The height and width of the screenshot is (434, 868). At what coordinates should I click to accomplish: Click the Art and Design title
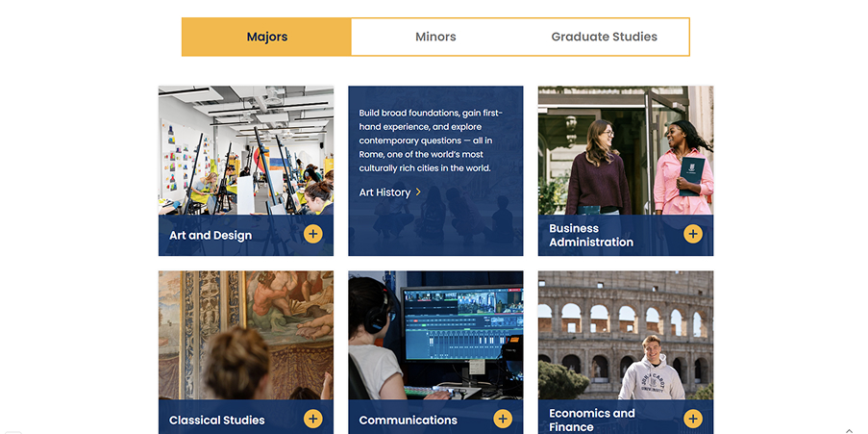coord(211,235)
